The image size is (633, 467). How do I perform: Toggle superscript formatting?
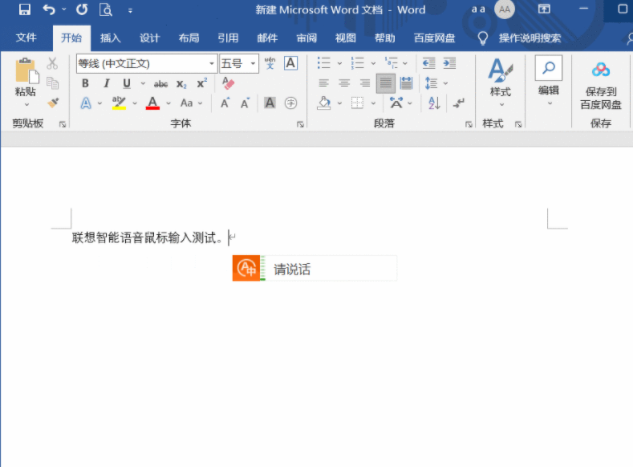click(x=202, y=83)
